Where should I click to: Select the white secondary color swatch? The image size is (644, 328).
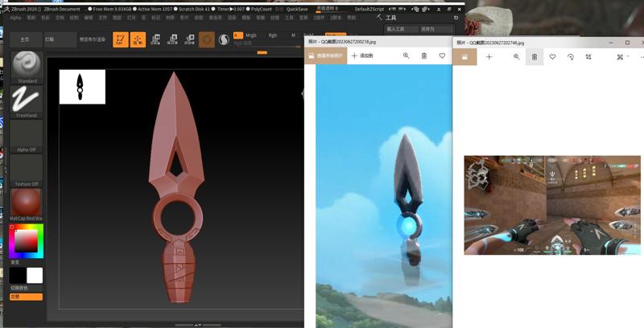pos(35,276)
